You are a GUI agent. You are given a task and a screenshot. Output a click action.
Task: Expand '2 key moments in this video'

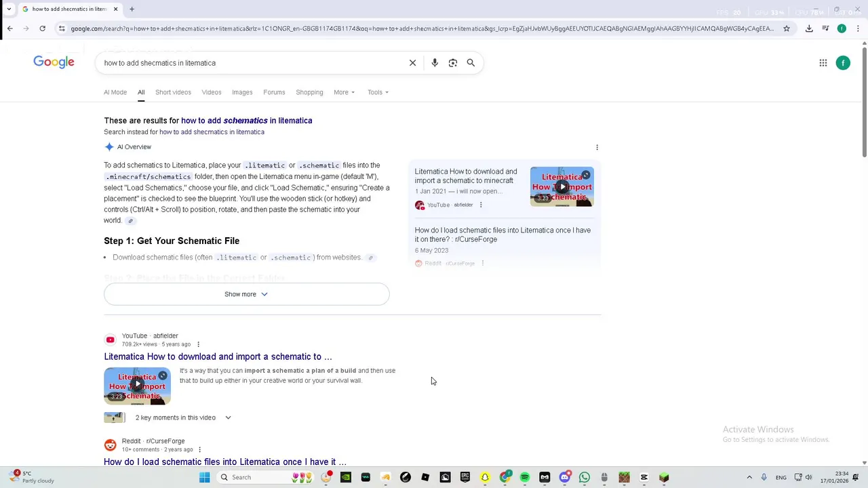click(183, 418)
